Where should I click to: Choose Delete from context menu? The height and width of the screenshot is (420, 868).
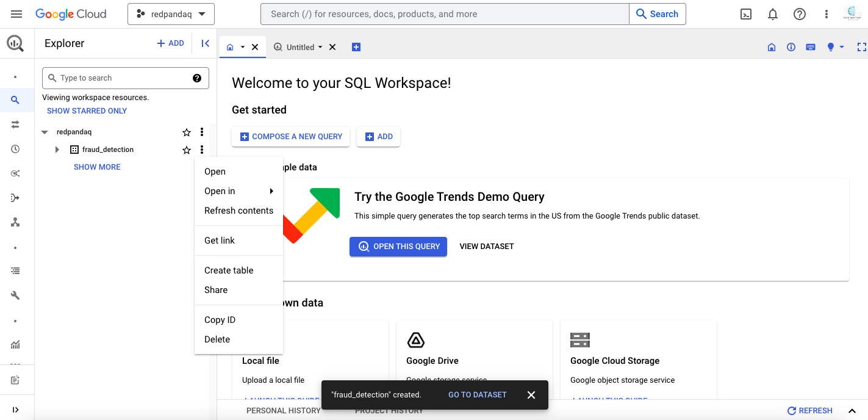point(239,339)
